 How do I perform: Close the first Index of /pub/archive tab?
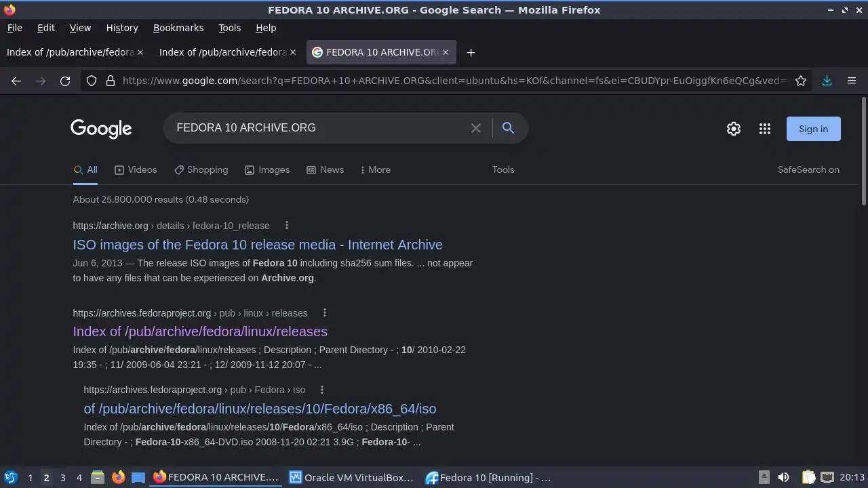pyautogui.click(x=140, y=52)
